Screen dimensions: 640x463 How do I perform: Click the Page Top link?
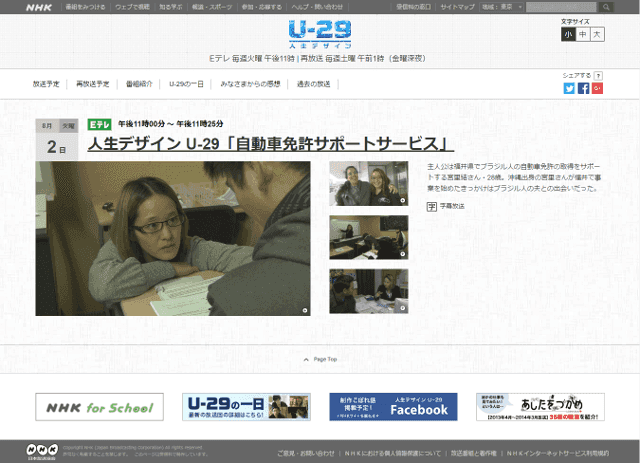click(x=325, y=359)
